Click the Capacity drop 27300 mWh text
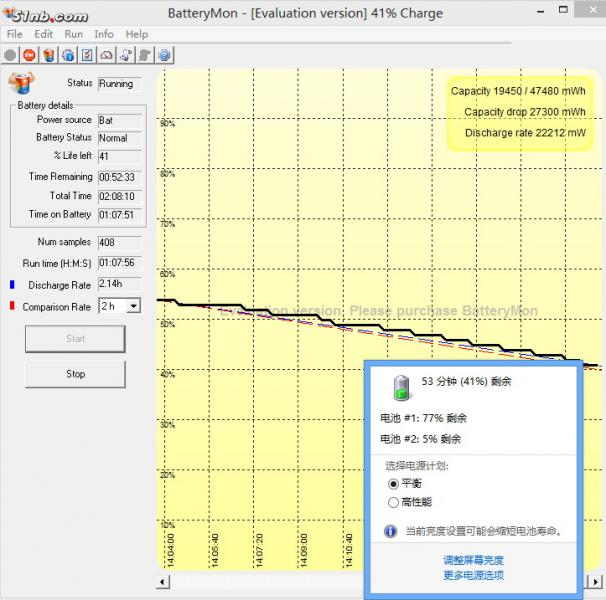Screen dimensions: 606x600 tap(524, 112)
